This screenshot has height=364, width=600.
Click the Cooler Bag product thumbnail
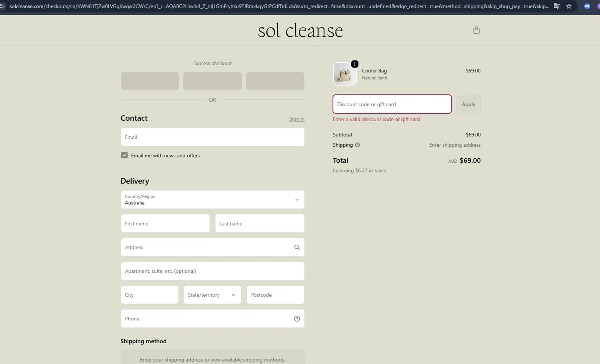coord(345,74)
